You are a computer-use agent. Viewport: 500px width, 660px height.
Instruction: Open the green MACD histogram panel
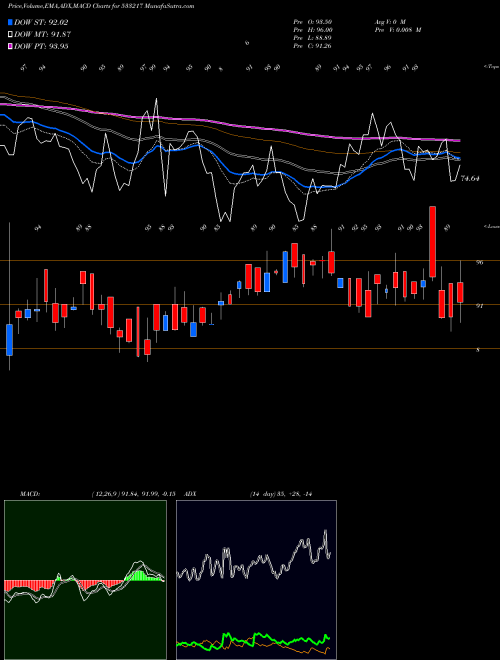click(85, 580)
